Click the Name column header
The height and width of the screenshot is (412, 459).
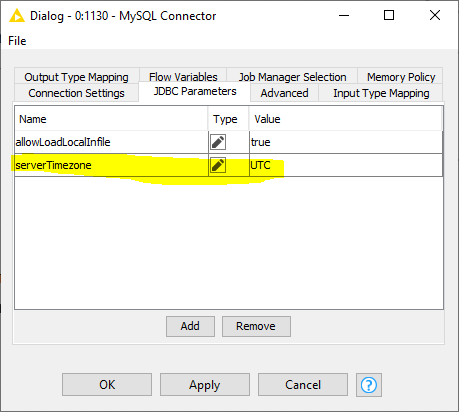[112, 119]
